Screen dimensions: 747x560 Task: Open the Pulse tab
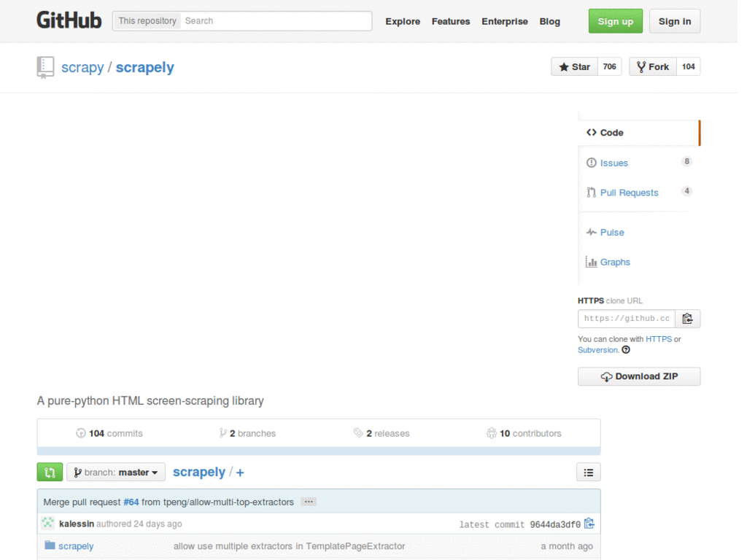(612, 233)
